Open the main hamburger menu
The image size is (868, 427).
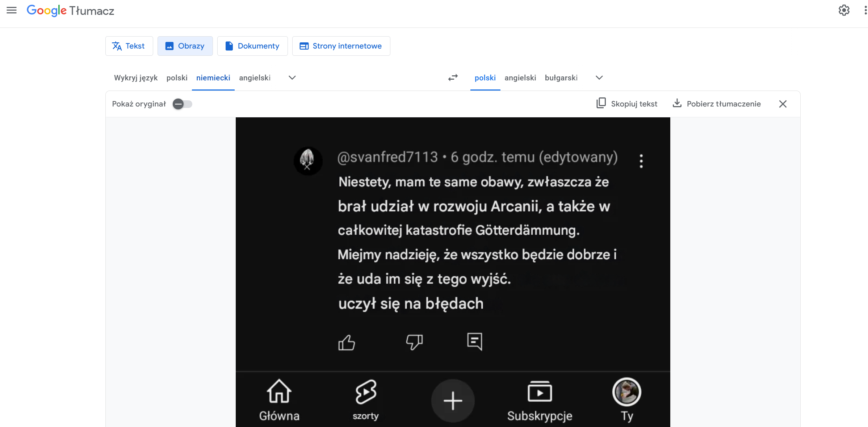[12, 11]
